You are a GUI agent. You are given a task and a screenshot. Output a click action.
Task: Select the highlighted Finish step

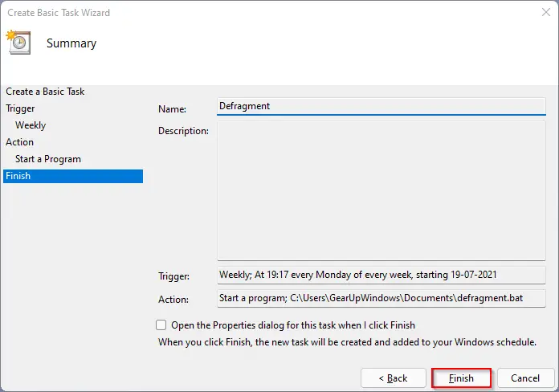pyautogui.click(x=73, y=176)
